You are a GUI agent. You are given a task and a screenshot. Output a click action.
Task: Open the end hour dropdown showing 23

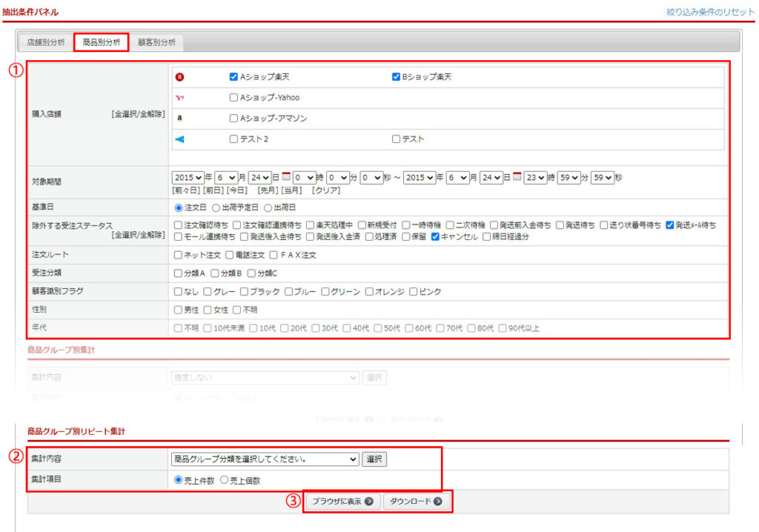tap(535, 178)
